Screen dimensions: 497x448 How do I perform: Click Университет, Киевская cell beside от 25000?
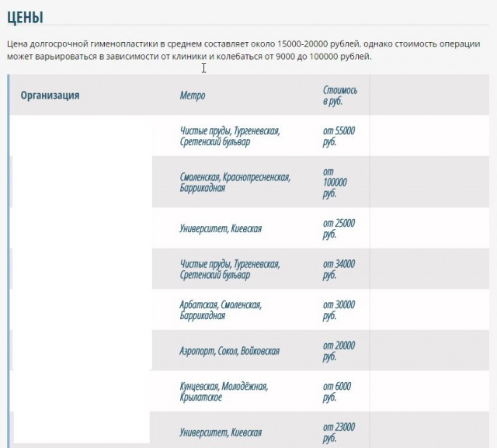221,228
